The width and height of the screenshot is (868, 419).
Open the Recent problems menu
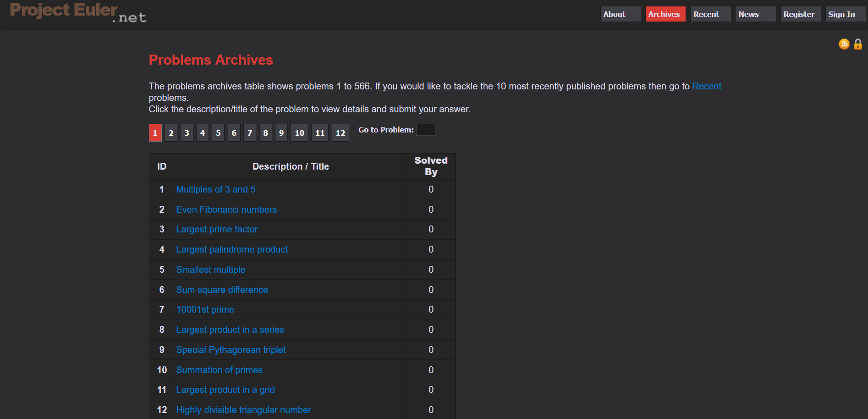[710, 14]
